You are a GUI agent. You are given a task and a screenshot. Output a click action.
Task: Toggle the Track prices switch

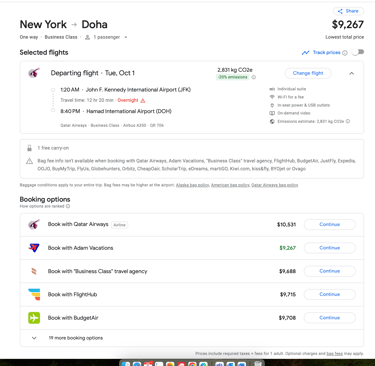point(359,52)
